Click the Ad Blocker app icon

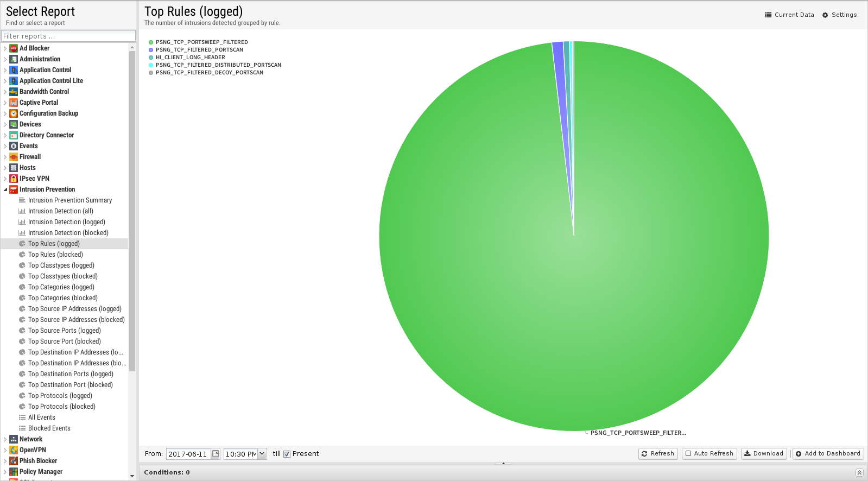tap(14, 48)
